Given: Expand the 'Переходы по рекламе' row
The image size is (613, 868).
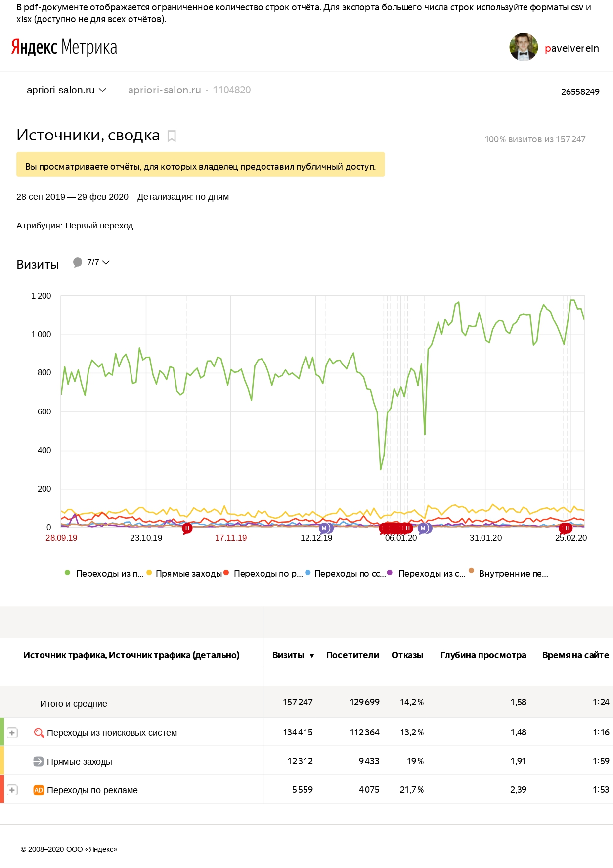Looking at the screenshot, I should [x=12, y=790].
